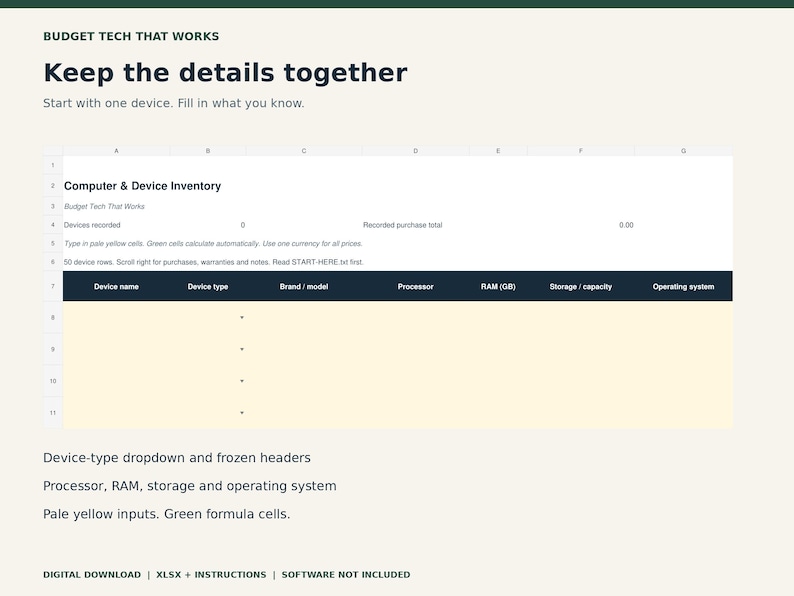Select row 9 header
The height and width of the screenshot is (596, 794).
click(53, 349)
